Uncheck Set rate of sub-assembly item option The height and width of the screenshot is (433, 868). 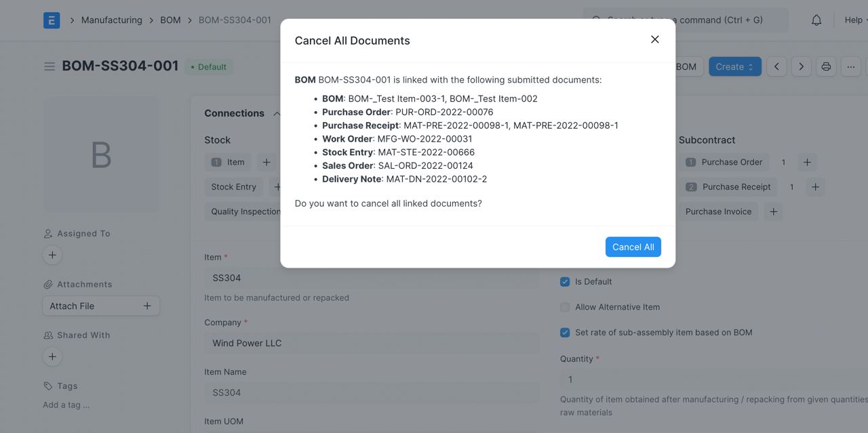[565, 332]
